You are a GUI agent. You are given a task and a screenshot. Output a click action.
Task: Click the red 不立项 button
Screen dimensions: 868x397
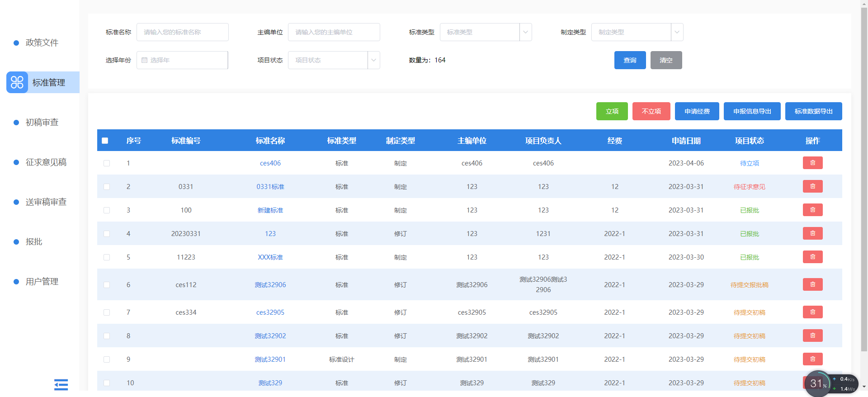[651, 111]
